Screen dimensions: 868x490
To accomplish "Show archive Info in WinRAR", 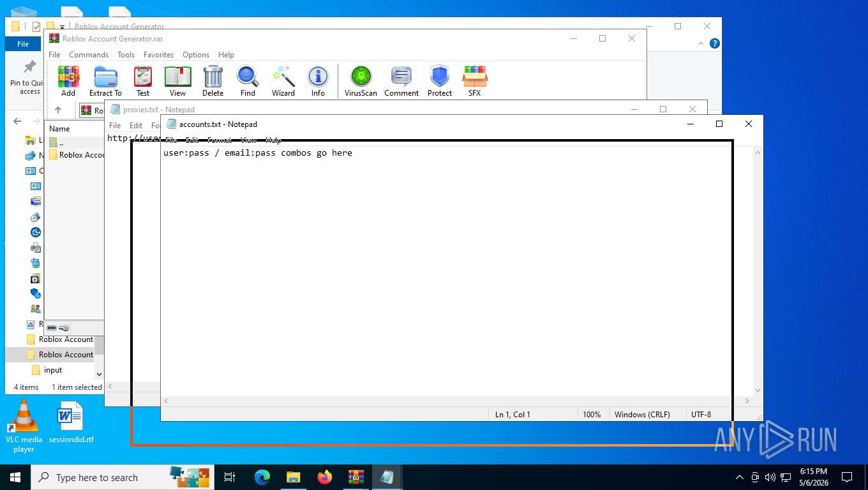I will coord(318,81).
